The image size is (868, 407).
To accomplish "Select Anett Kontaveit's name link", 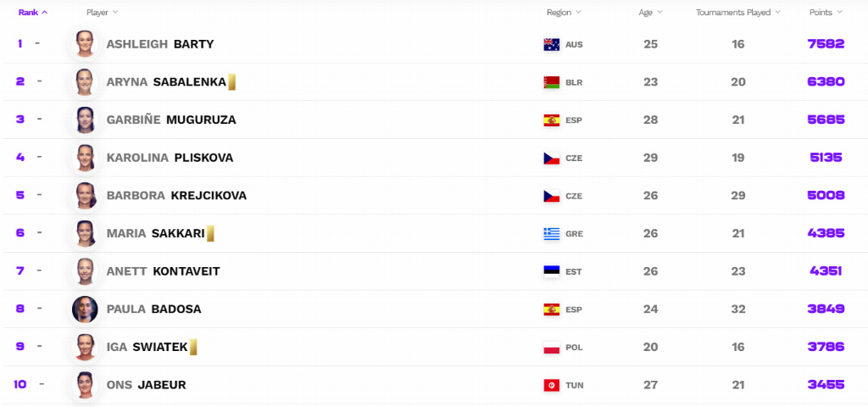I will click(x=164, y=271).
